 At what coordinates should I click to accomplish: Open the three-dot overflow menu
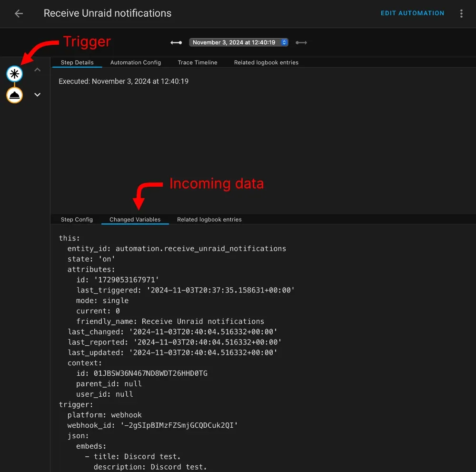click(x=461, y=13)
